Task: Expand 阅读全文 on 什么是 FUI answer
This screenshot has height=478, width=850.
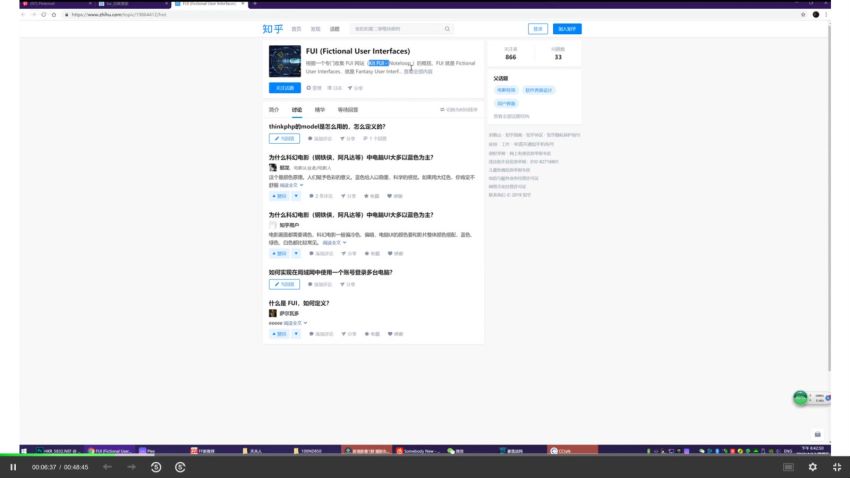Action: tap(295, 323)
